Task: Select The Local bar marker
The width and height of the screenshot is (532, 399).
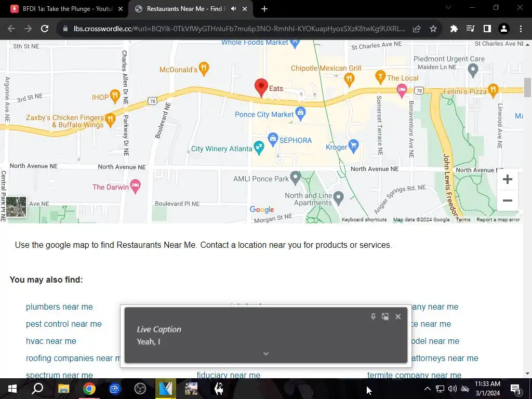Action: pyautogui.click(x=380, y=77)
